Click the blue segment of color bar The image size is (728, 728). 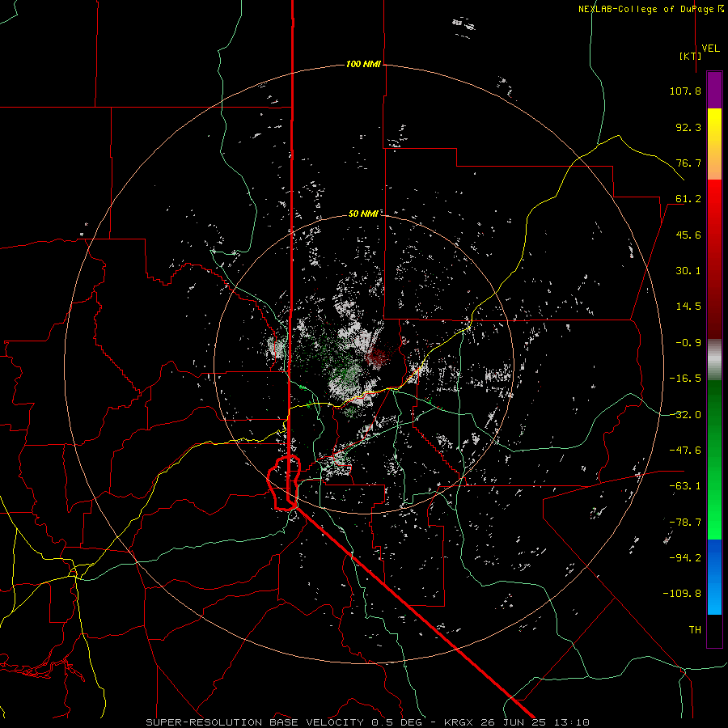pos(714,577)
